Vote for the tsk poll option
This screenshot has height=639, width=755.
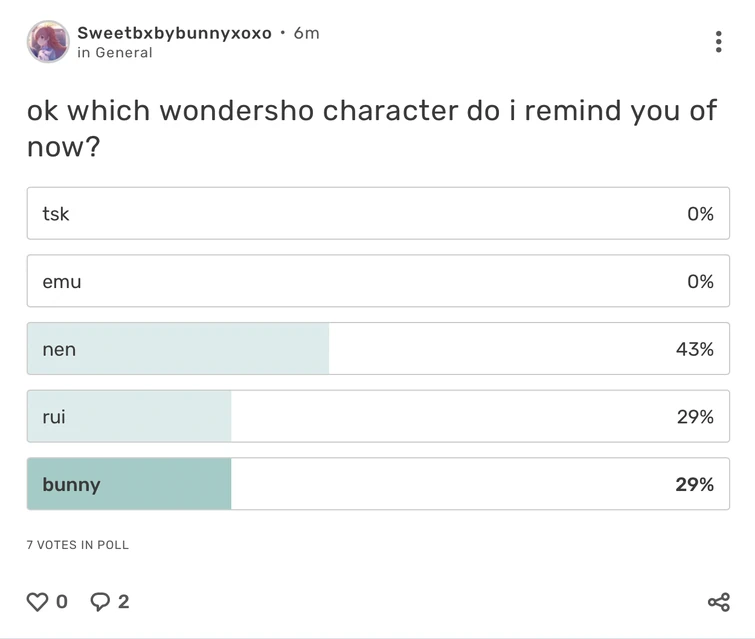[x=377, y=214]
